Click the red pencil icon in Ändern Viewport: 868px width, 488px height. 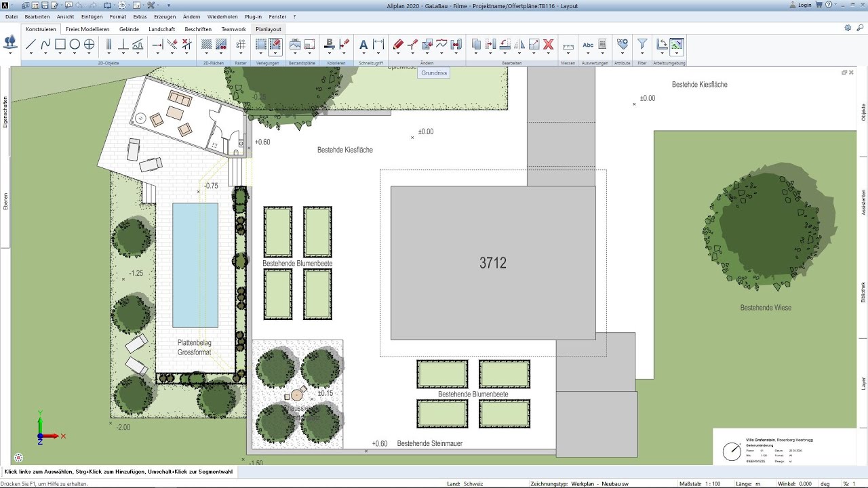[x=398, y=45]
